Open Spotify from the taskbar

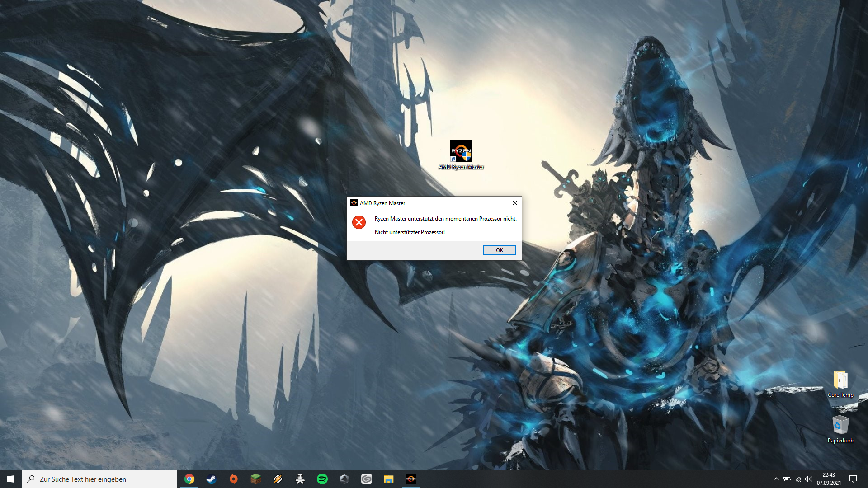point(322,479)
